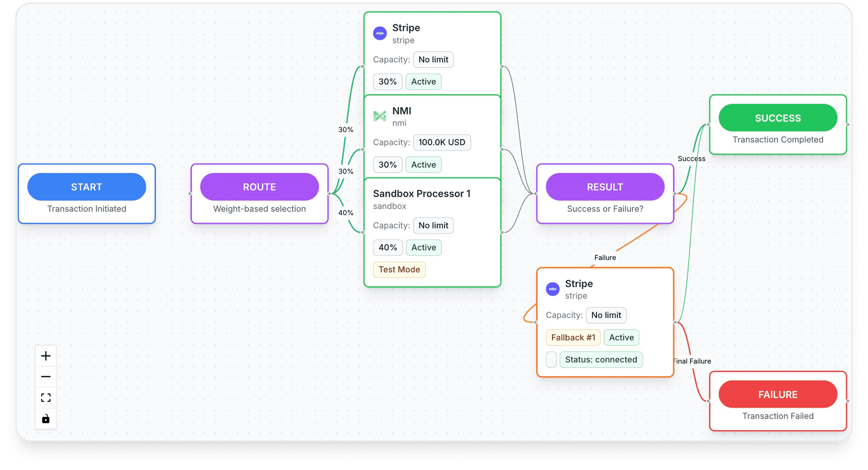Click the 100.0K USD capacity field

[x=441, y=142]
